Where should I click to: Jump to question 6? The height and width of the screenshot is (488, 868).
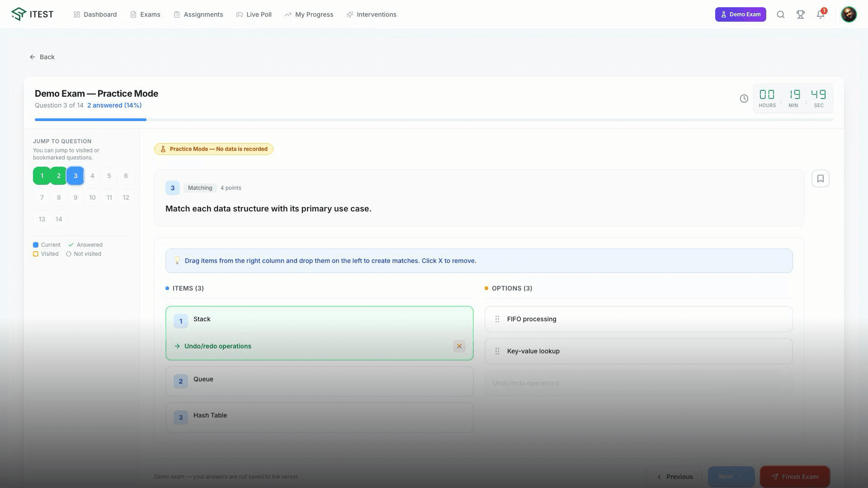pyautogui.click(x=126, y=176)
